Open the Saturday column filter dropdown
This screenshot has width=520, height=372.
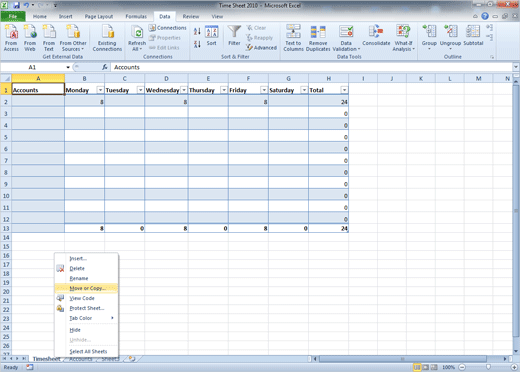[304, 90]
